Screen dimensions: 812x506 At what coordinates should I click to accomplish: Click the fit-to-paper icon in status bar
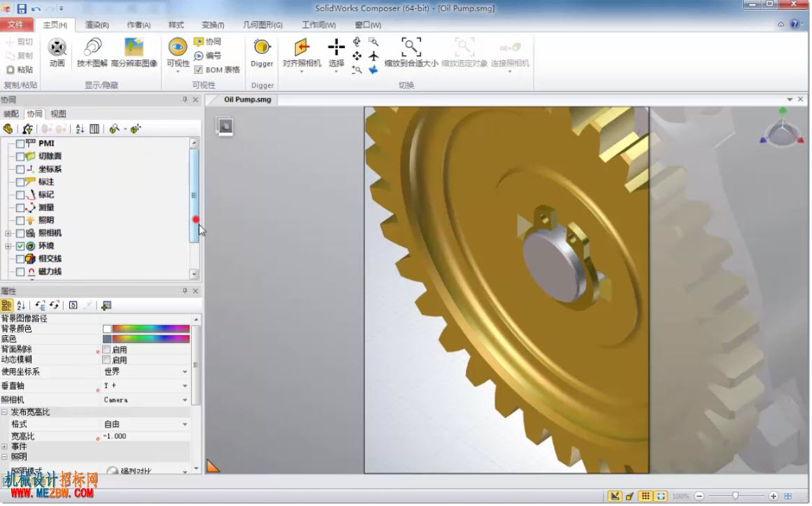point(661,496)
